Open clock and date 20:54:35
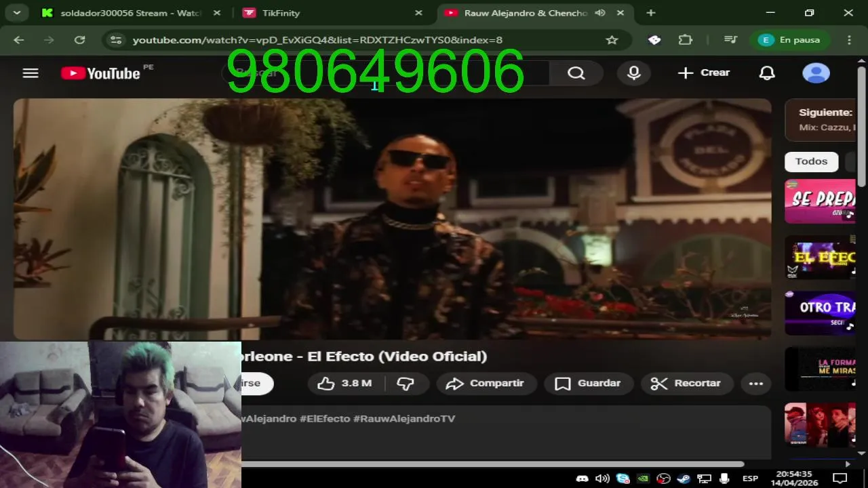The width and height of the screenshot is (868, 488). tap(794, 479)
